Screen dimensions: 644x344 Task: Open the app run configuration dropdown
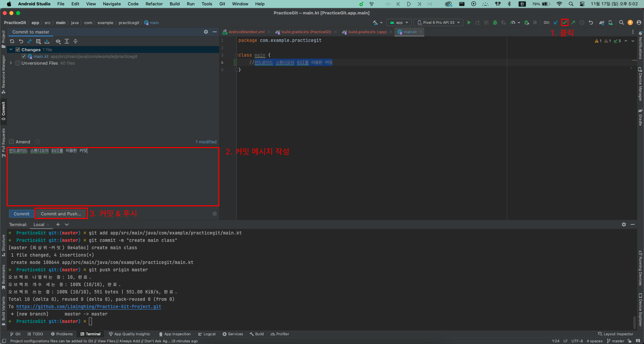click(399, 22)
